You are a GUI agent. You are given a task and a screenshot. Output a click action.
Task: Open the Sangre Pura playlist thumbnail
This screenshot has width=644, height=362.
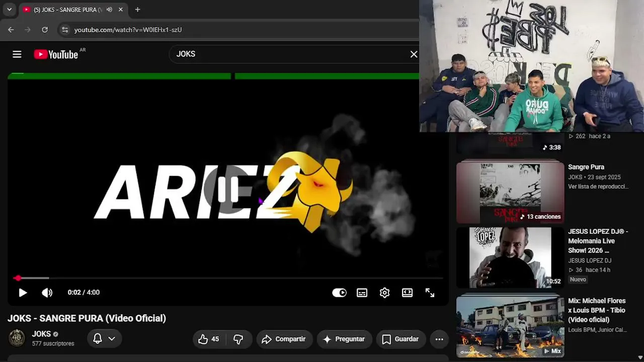pyautogui.click(x=510, y=192)
